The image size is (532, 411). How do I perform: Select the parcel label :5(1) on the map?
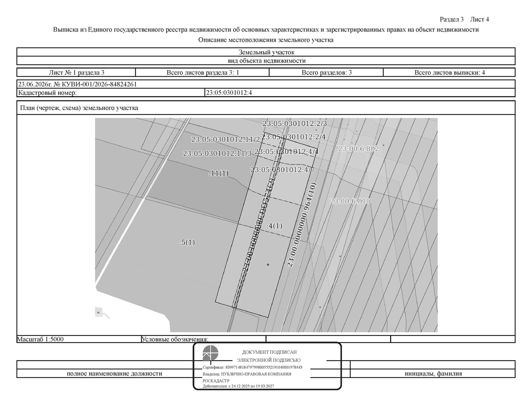[187, 243]
